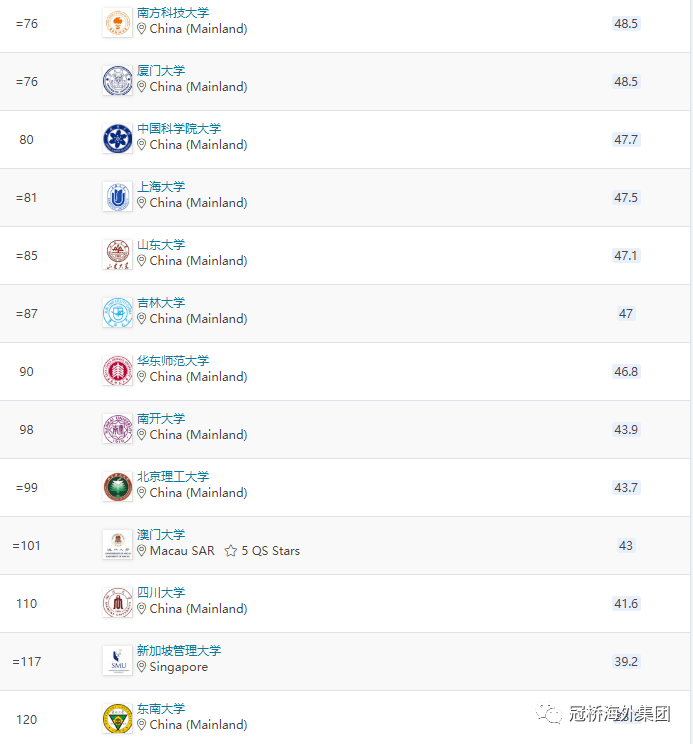Click the SMU logo for 新加坡管理大学

118,660
